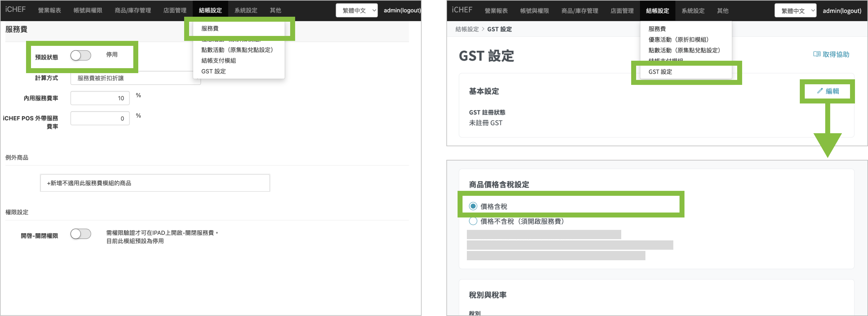This screenshot has height=316, width=868.
Task: Click the pencil 編輯 icon in 基本設定
Action: click(820, 91)
